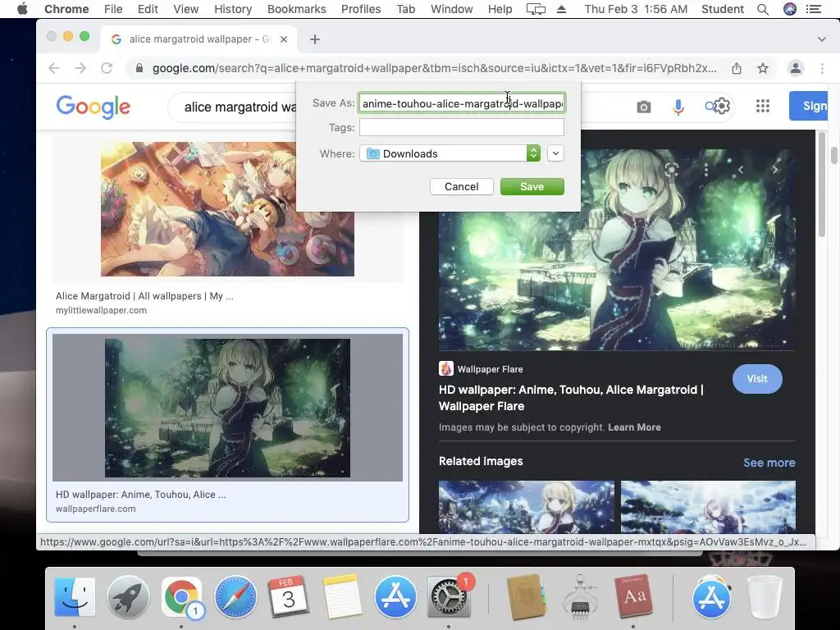This screenshot has width=840, height=630.
Task: Open the History menu
Action: [233, 9]
